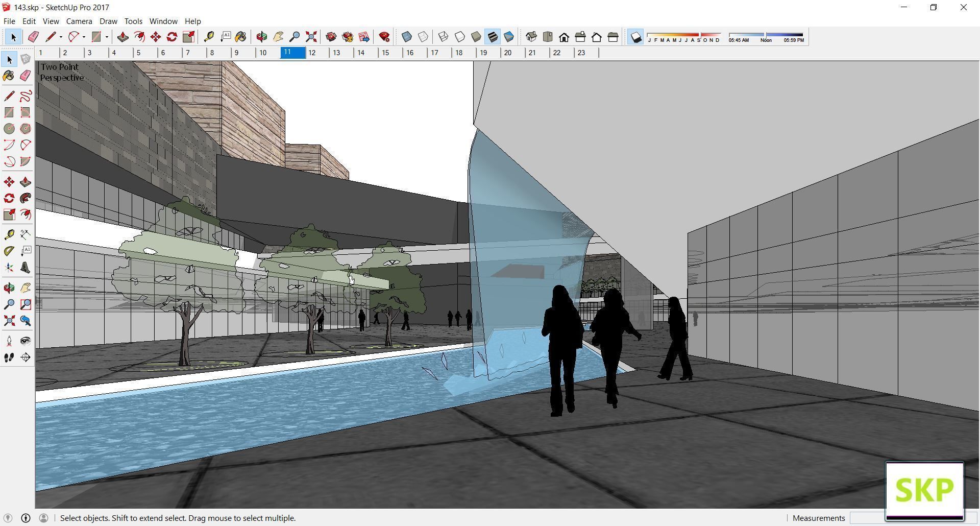980x526 pixels.
Task: Activate Zoom Window tool in left toolbar
Action: [26, 304]
